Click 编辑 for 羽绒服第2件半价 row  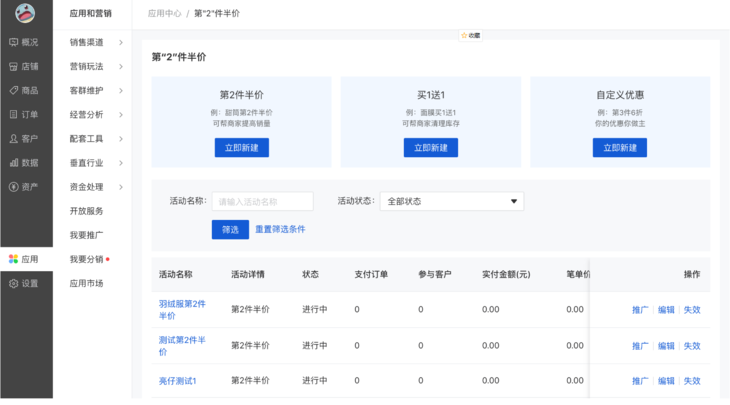point(666,309)
